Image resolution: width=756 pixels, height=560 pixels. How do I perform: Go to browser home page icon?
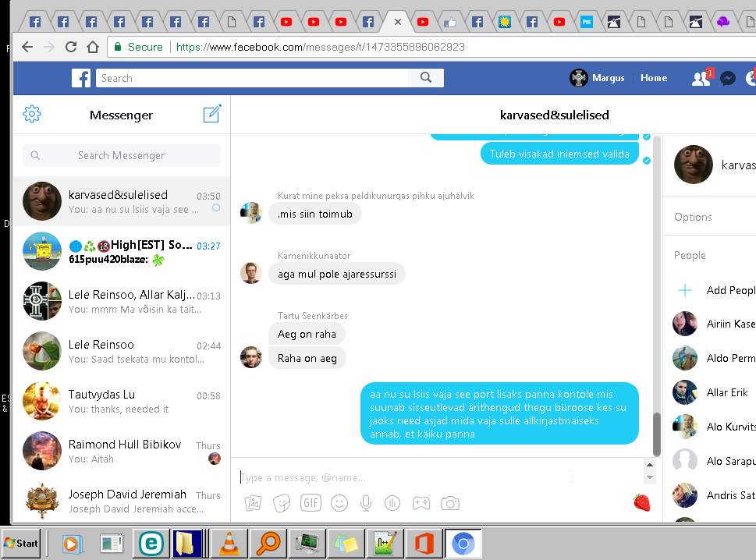point(93,47)
